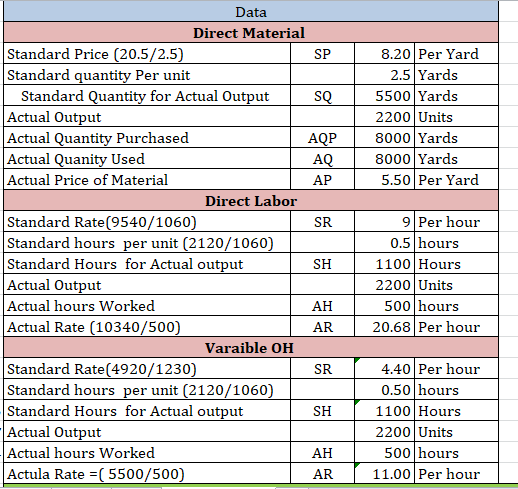Select the 11.00 value cell
The height and width of the screenshot is (489, 518).
click(385, 473)
